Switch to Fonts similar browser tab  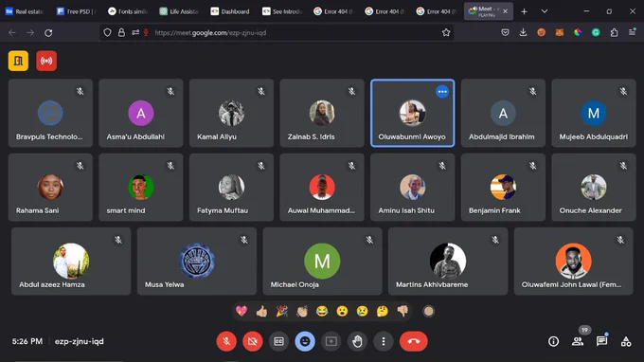128,11
